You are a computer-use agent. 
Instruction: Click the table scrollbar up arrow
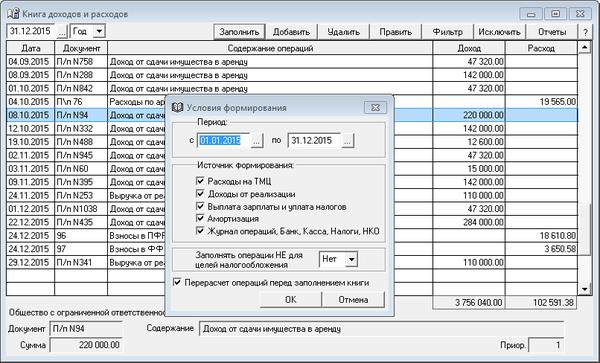pyautogui.click(x=585, y=47)
